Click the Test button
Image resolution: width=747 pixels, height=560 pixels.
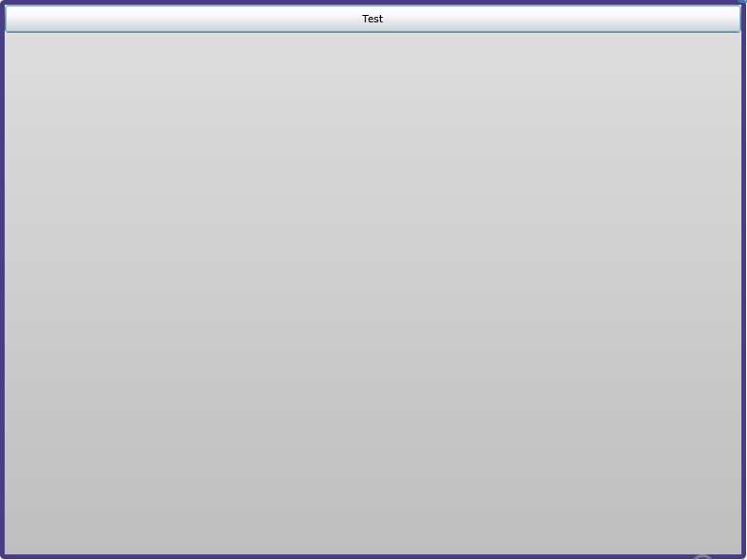click(373, 19)
